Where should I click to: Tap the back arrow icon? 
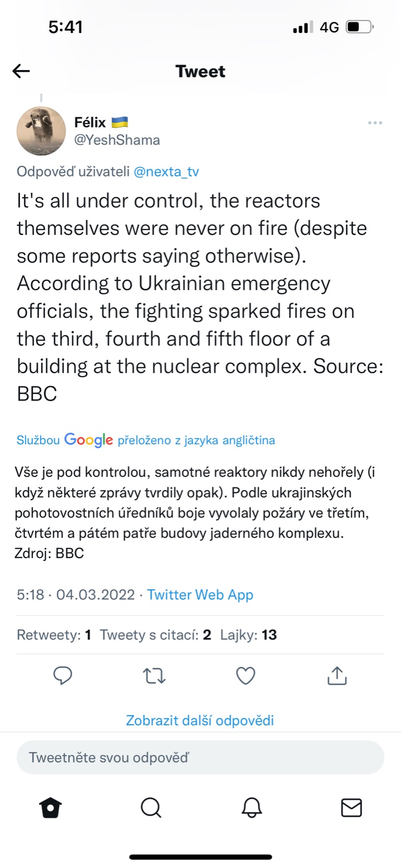(21, 71)
